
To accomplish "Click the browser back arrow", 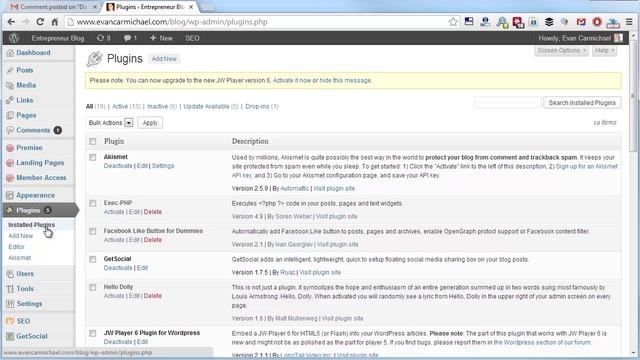I will (11, 22).
